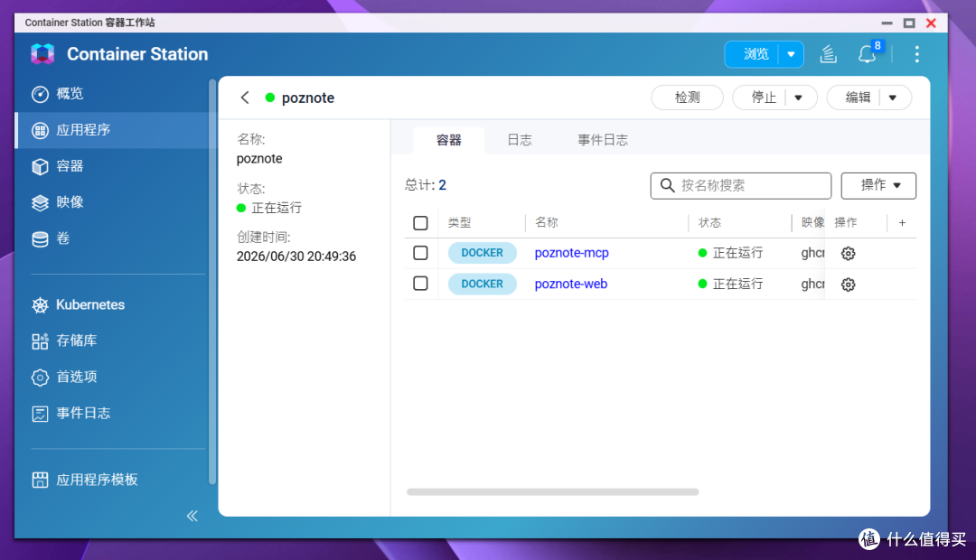This screenshot has width=976, height=560.
Task: Click the 停止 stop button
Action: coord(764,98)
